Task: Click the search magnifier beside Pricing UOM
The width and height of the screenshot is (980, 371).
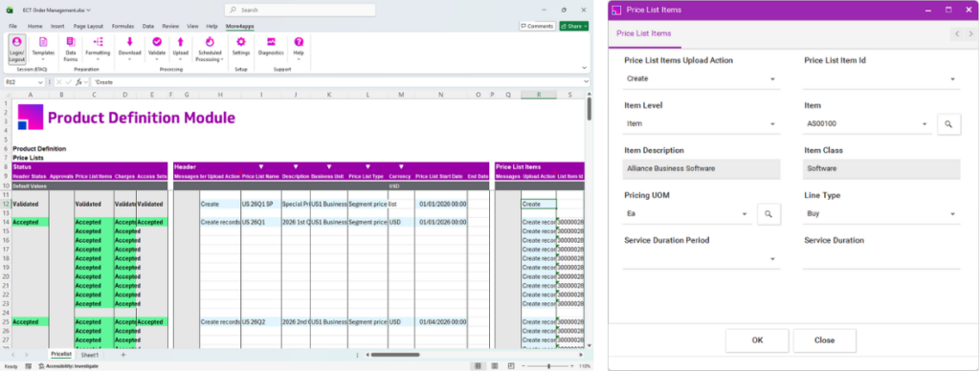Action: click(768, 213)
